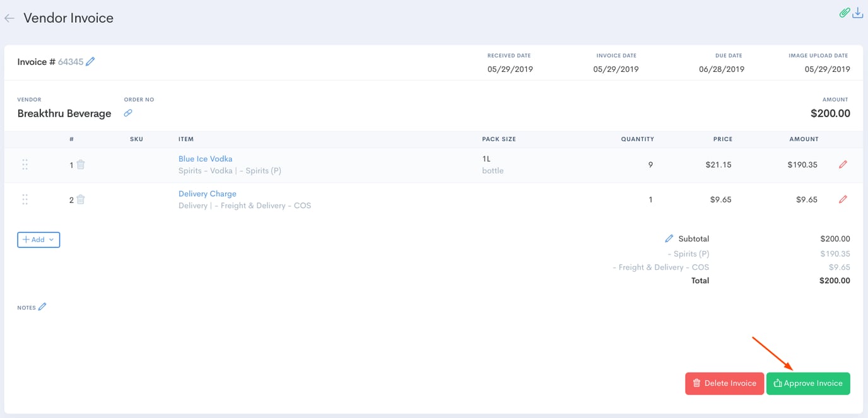The width and height of the screenshot is (868, 418).
Task: Click the trash icon inside Delete Invoice
Action: pos(696,383)
